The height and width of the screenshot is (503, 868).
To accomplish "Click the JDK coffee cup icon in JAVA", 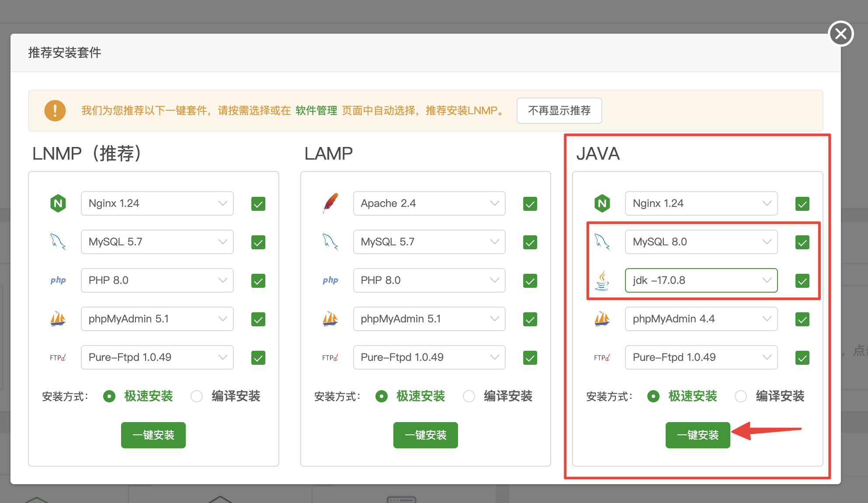I will (602, 281).
